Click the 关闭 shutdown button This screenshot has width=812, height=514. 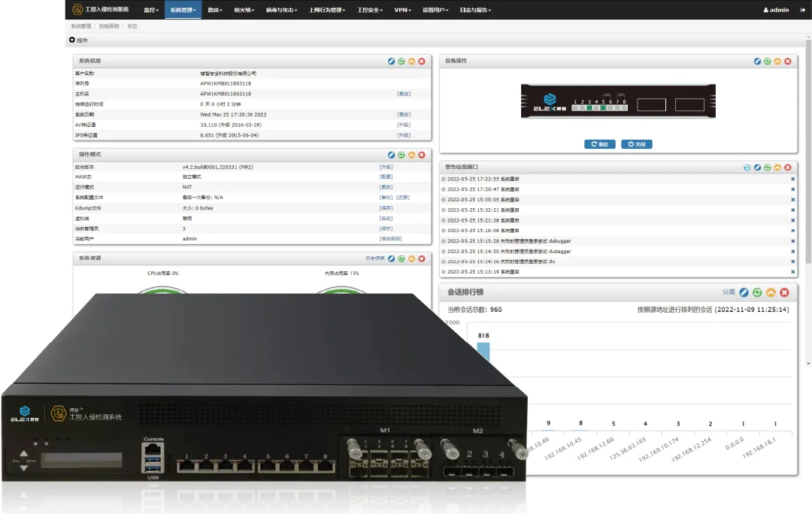[x=637, y=144]
